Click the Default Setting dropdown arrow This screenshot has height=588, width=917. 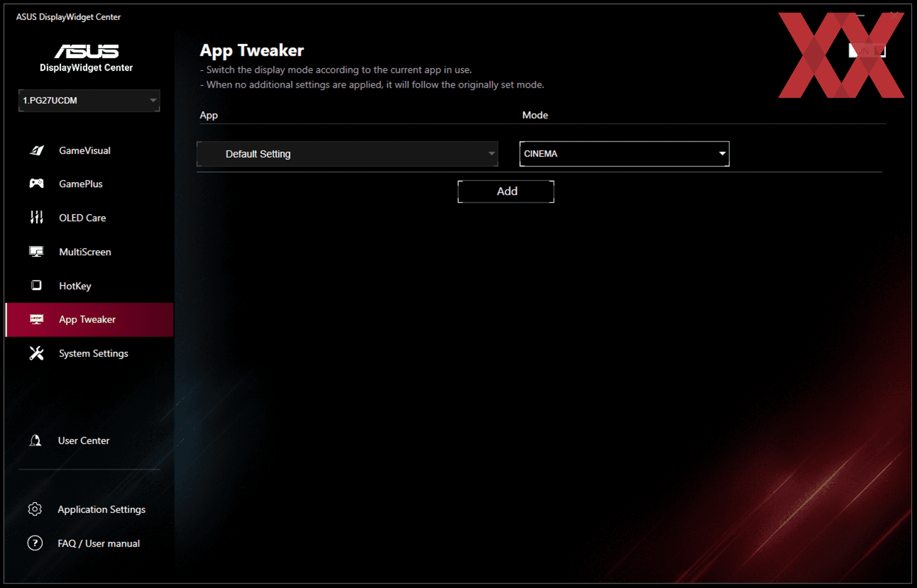[491, 154]
